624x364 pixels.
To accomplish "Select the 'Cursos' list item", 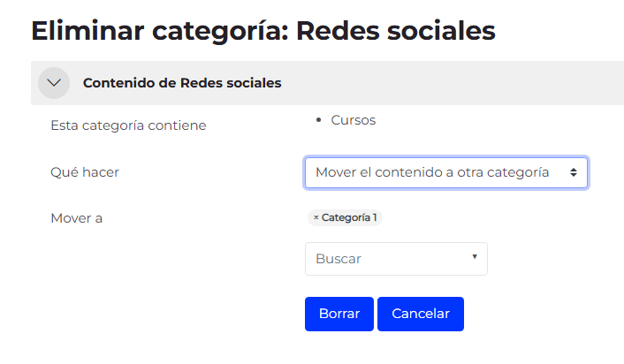I will (354, 120).
